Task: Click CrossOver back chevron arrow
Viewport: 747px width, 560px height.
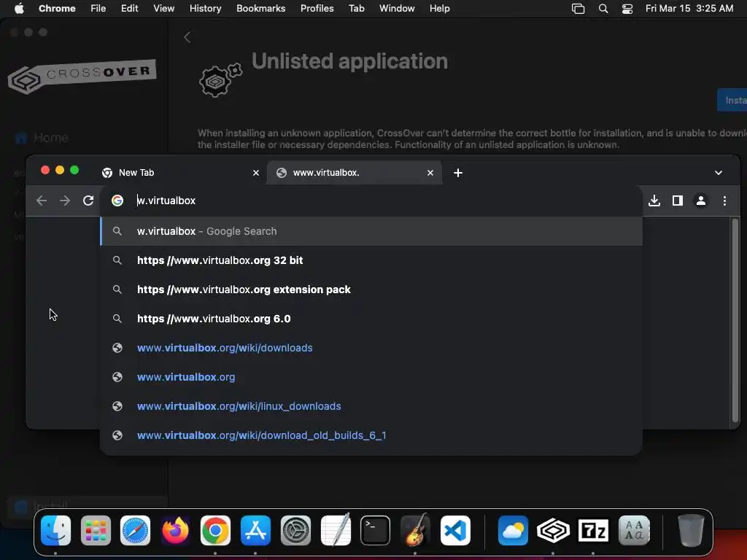Action: coord(187,37)
